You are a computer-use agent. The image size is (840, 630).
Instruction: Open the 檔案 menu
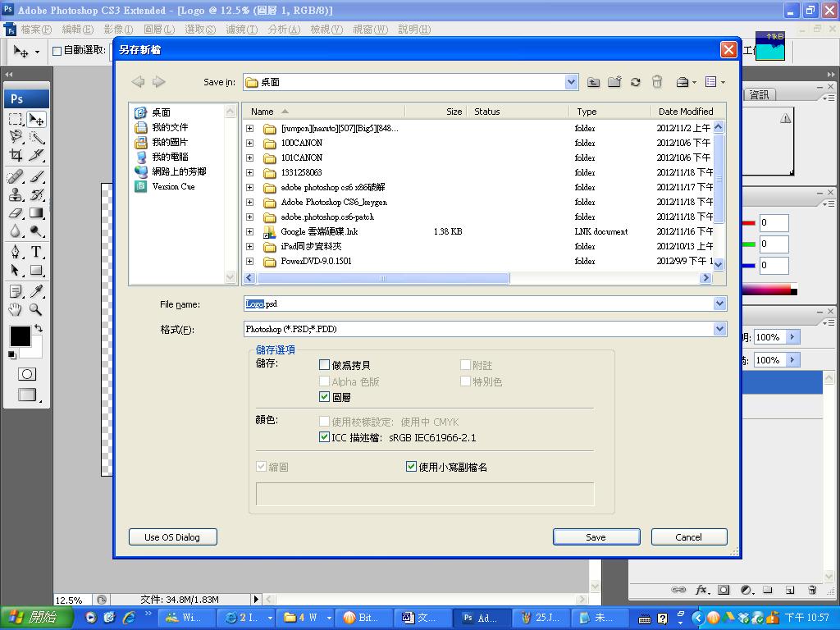pyautogui.click(x=36, y=30)
